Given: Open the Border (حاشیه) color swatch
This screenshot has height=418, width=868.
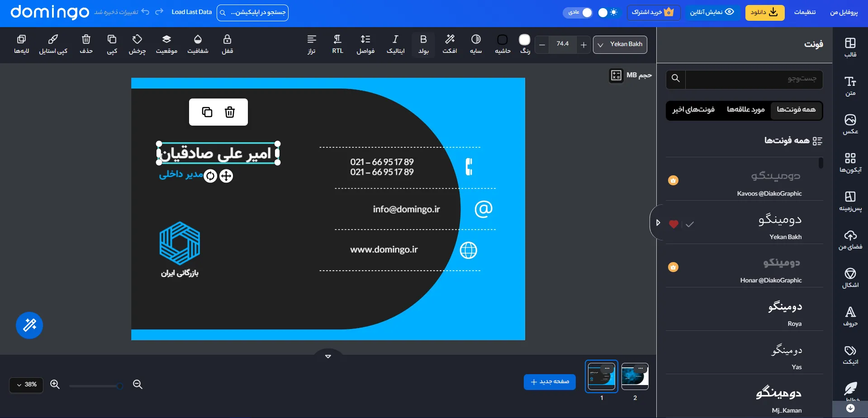Looking at the screenshot, I should pos(502,40).
